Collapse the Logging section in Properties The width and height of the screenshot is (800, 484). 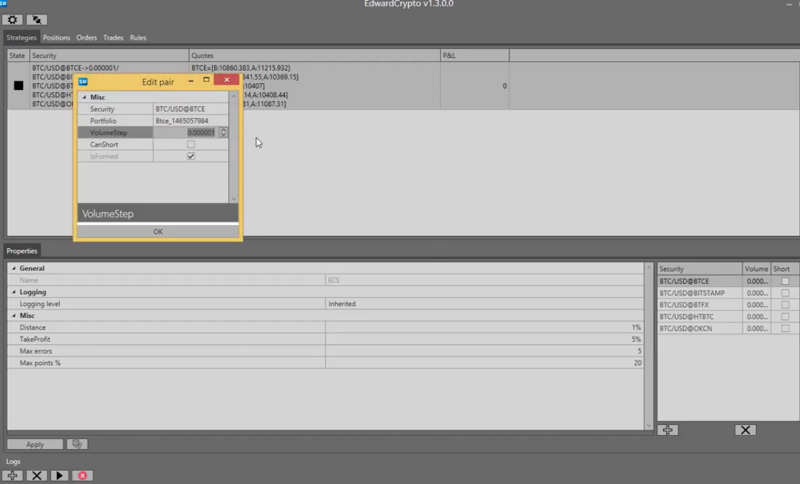pos(13,292)
